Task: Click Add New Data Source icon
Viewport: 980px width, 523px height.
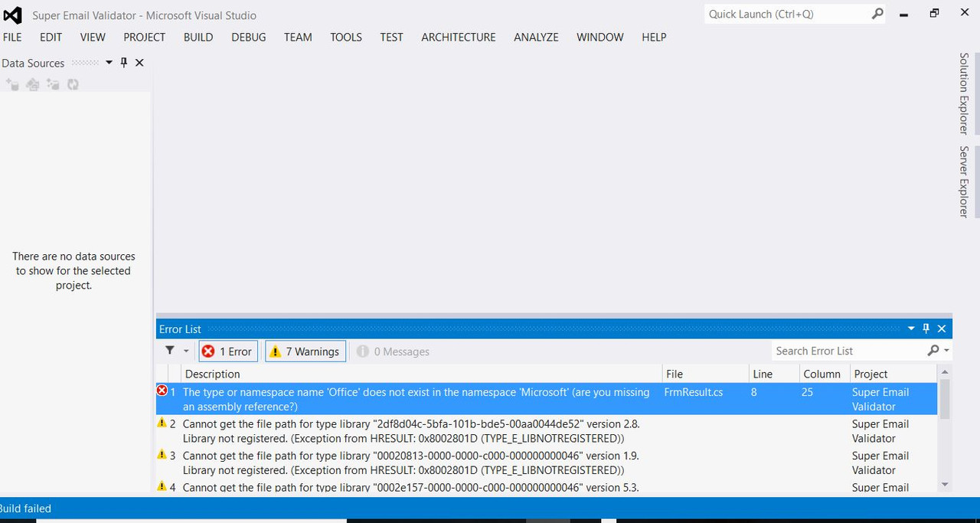Action: 12,84
